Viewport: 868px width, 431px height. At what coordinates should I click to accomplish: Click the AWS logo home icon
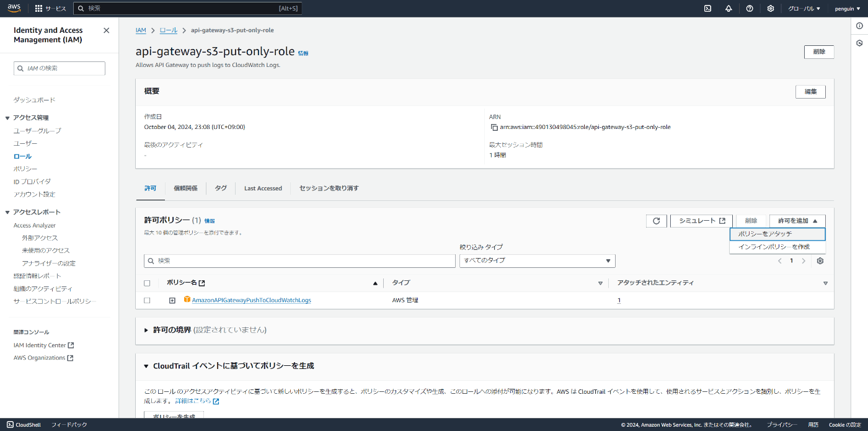pyautogui.click(x=14, y=8)
